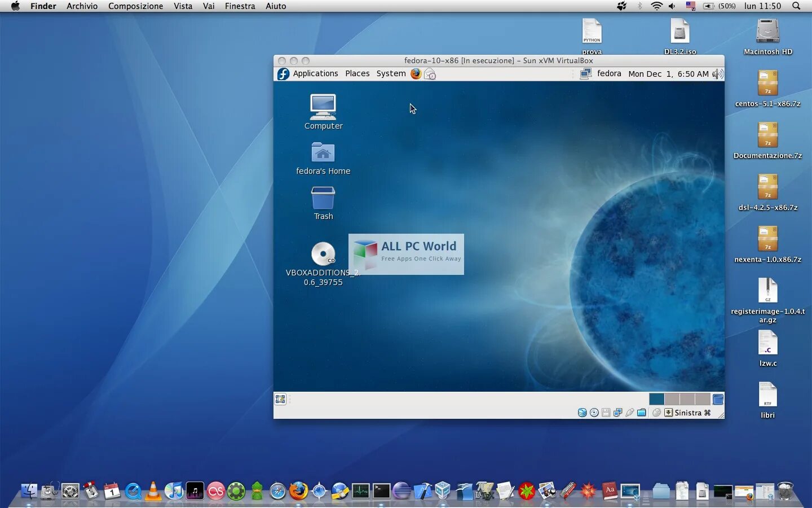The height and width of the screenshot is (508, 812).
Task: Open the Composizione menu
Action: [135, 6]
